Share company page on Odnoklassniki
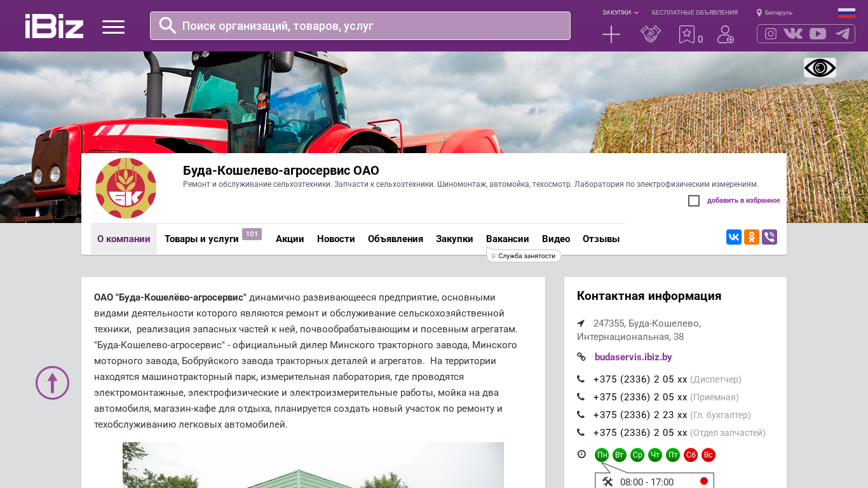The height and width of the screenshot is (488, 868). click(x=752, y=237)
